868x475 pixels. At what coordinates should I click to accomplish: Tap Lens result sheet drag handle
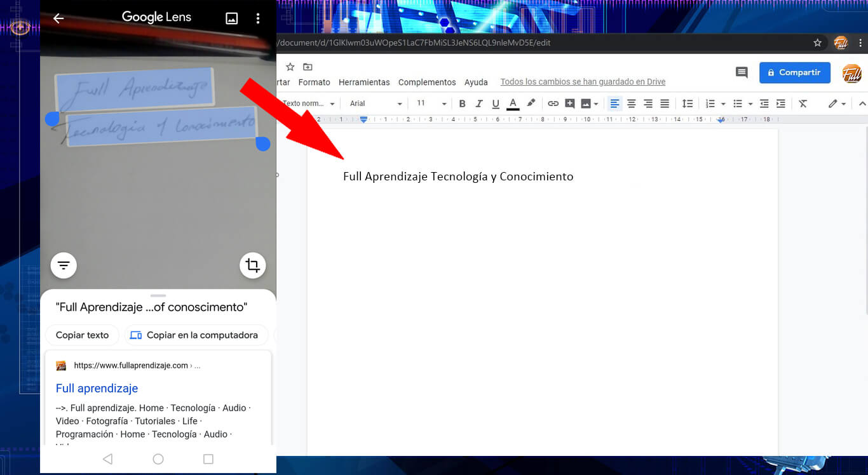coord(158,296)
